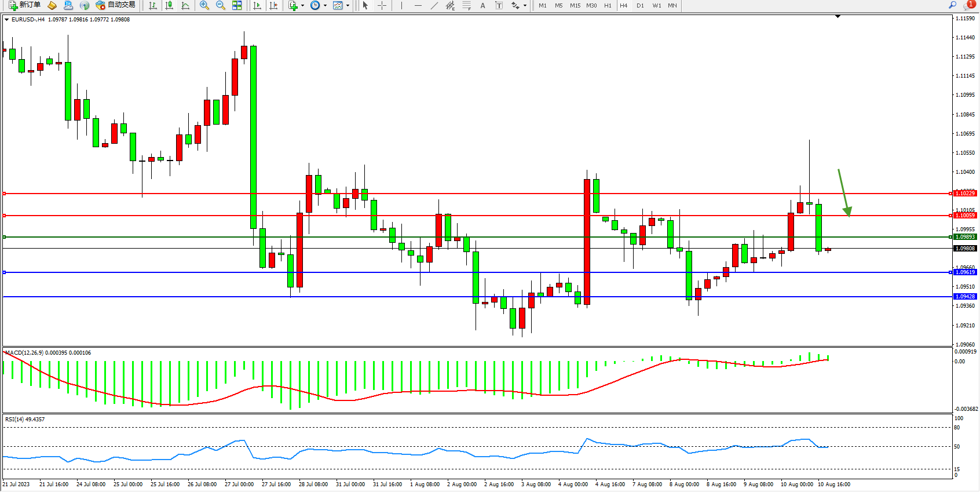Viewport: 980px width, 492px height.
Task: Select the line chart icon
Action: point(185,5)
